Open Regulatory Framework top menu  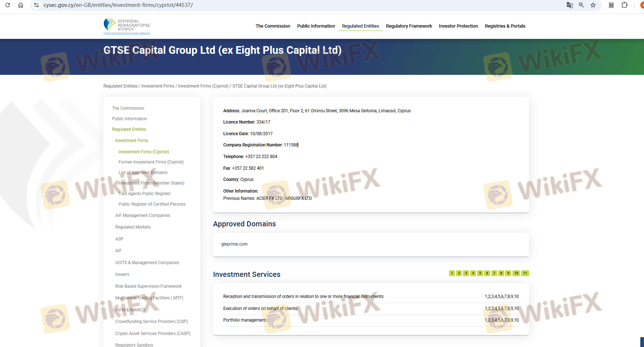[409, 26]
